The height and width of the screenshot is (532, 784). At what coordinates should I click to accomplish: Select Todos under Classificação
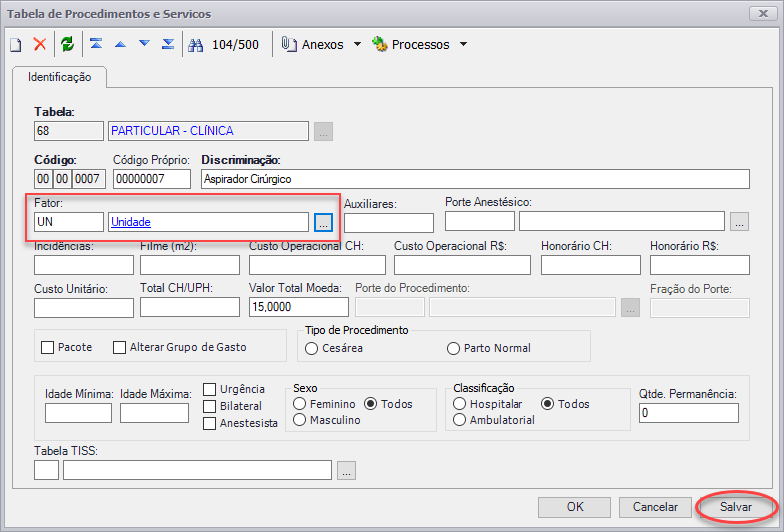tap(548, 404)
